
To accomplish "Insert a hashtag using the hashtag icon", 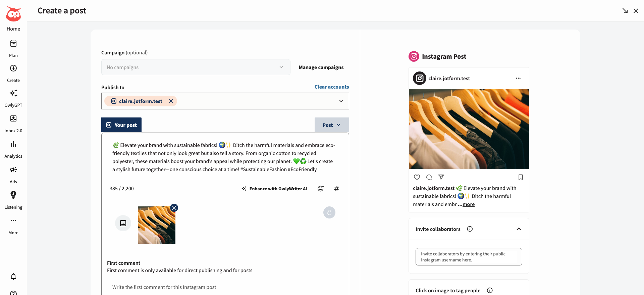I will coord(336,189).
